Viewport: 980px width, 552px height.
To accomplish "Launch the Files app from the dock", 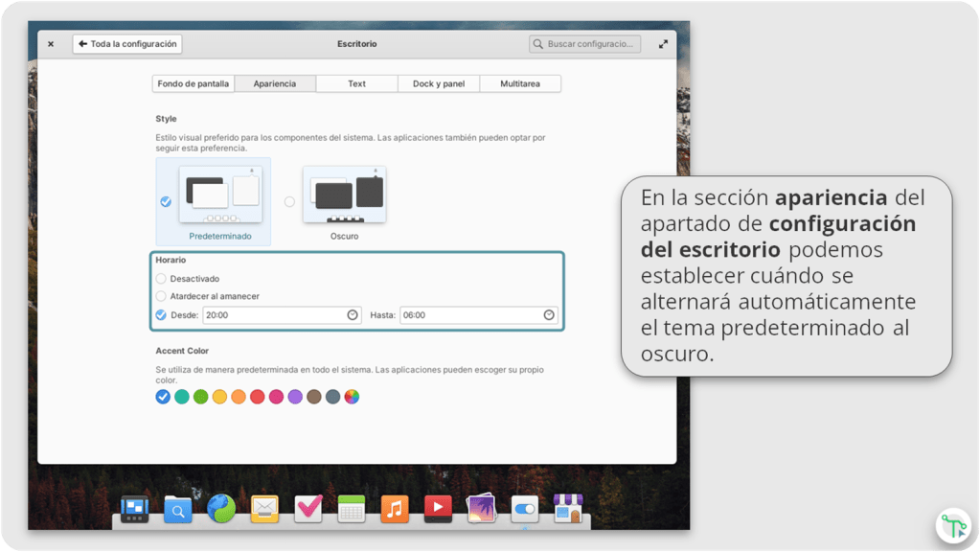I will (177, 509).
